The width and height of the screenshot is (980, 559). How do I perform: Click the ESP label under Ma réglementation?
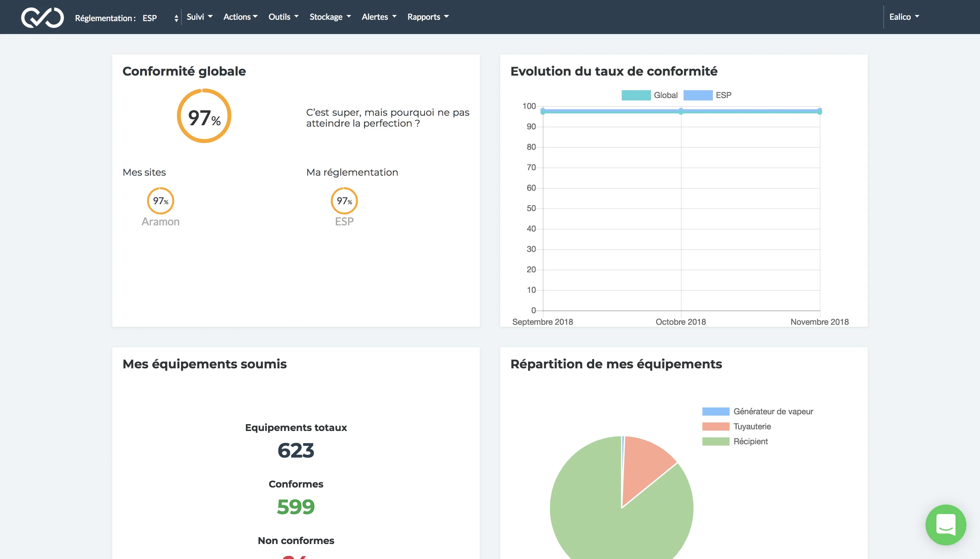point(344,222)
